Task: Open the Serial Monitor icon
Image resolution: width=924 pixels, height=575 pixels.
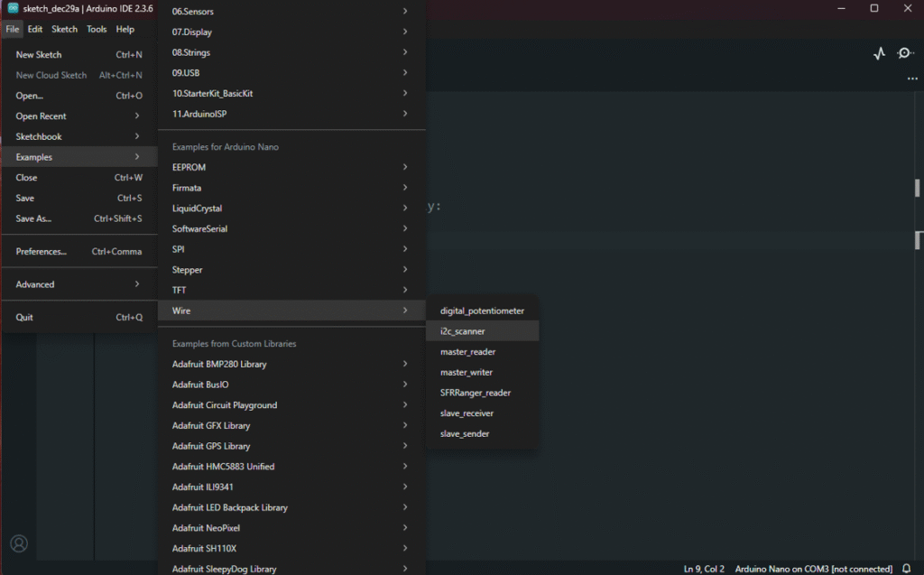Action: 904,53
